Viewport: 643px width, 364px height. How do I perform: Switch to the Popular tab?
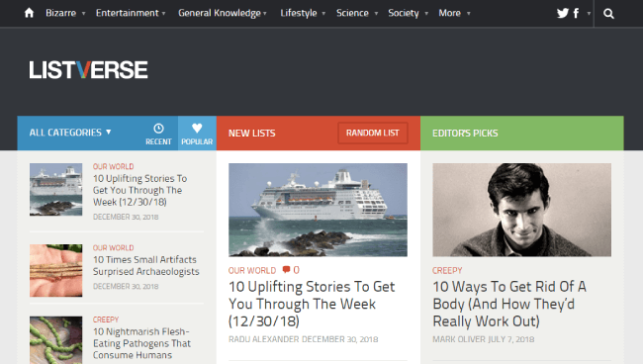coord(197,134)
